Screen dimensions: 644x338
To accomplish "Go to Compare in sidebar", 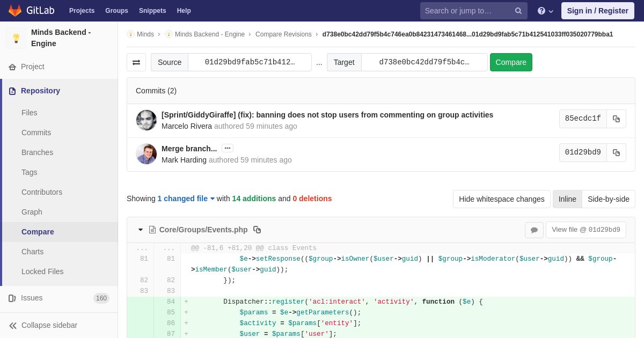I will 38,232.
